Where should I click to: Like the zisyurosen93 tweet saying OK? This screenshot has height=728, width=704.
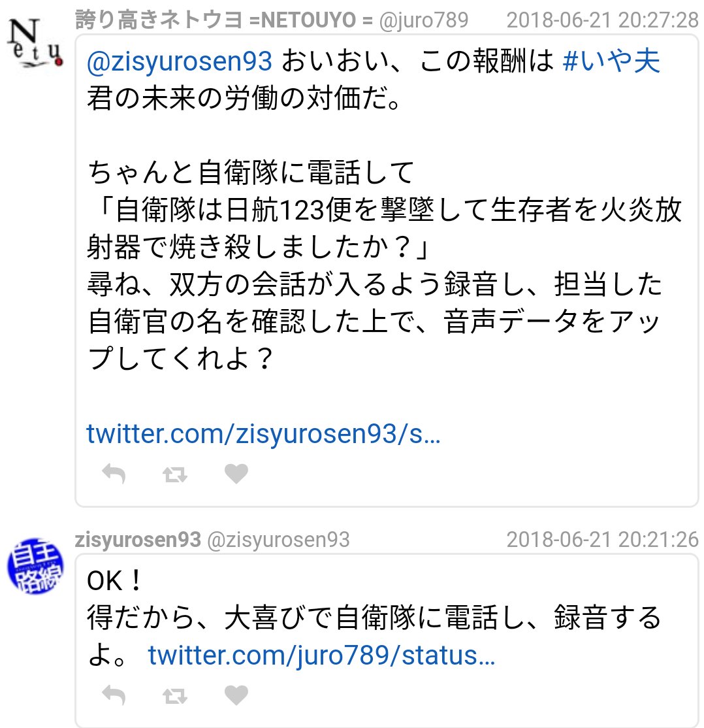click(x=236, y=695)
